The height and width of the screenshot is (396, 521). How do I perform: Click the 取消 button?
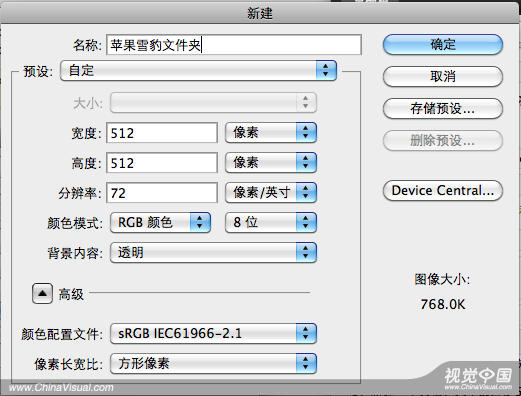[x=443, y=76]
